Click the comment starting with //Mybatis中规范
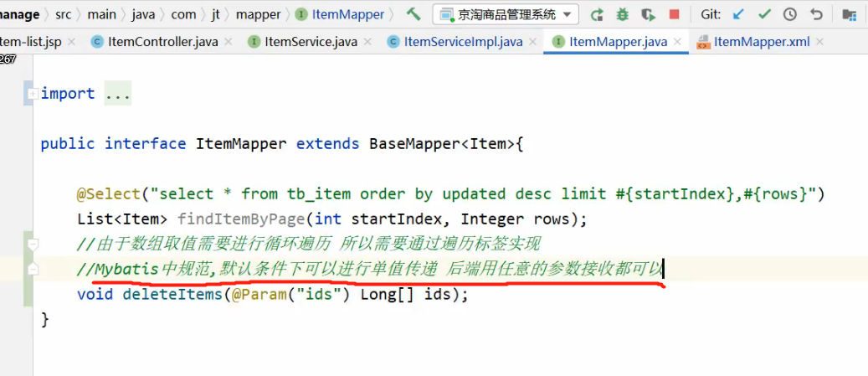 pos(370,270)
